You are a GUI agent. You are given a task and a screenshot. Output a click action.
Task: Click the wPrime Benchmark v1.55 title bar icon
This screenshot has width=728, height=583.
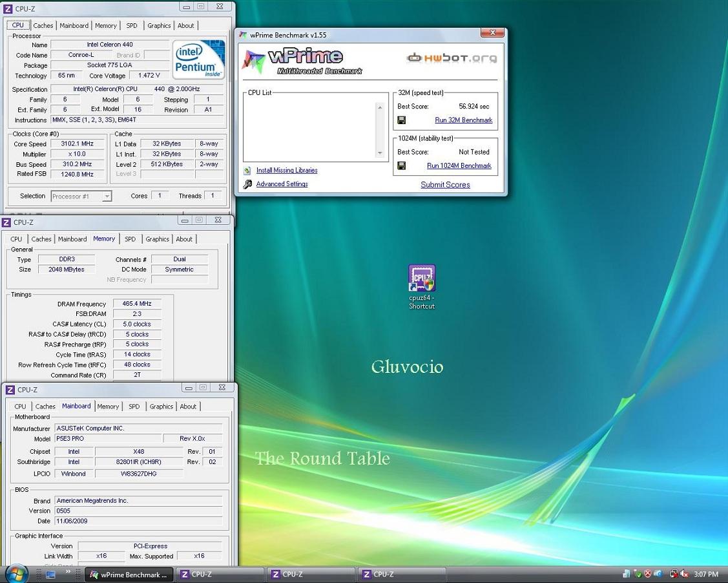[x=243, y=35]
